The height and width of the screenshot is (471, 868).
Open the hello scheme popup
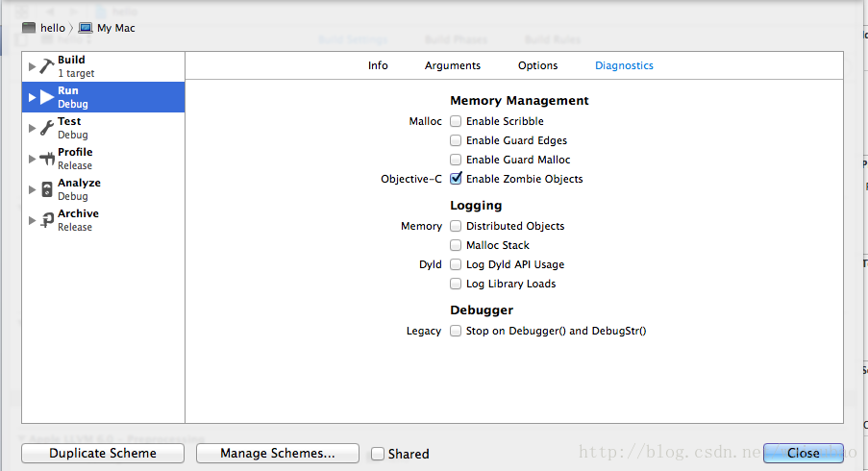tap(44, 28)
